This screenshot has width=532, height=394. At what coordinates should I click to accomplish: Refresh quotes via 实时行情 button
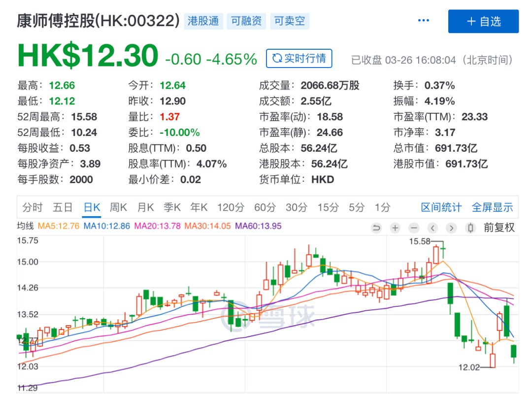pyautogui.click(x=299, y=59)
